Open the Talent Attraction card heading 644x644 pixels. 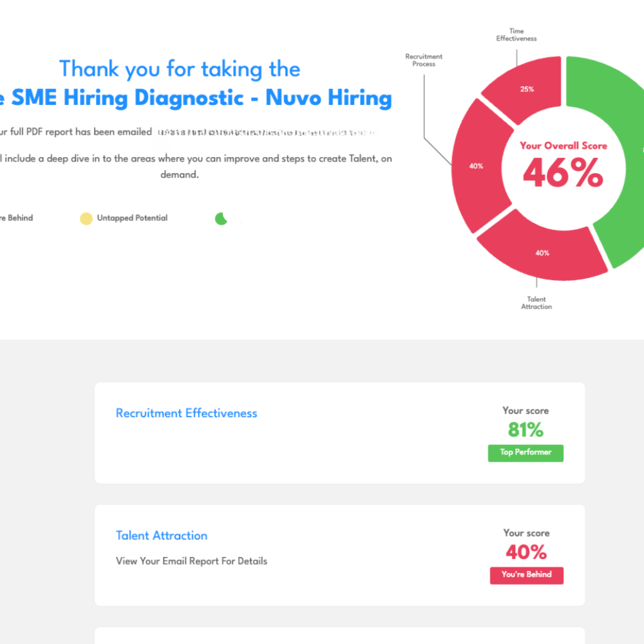coord(162,536)
